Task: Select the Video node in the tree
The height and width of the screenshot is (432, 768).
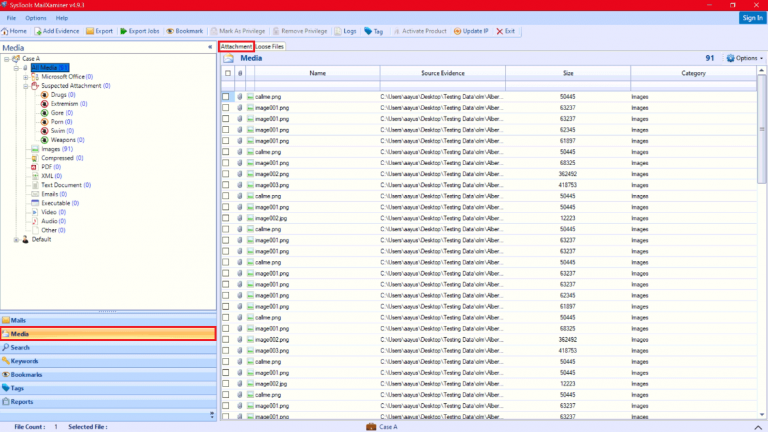Action: [48, 212]
